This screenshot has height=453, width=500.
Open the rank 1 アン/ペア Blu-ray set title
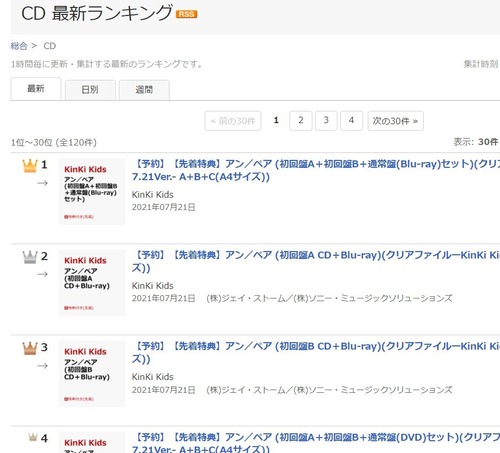[316, 170]
